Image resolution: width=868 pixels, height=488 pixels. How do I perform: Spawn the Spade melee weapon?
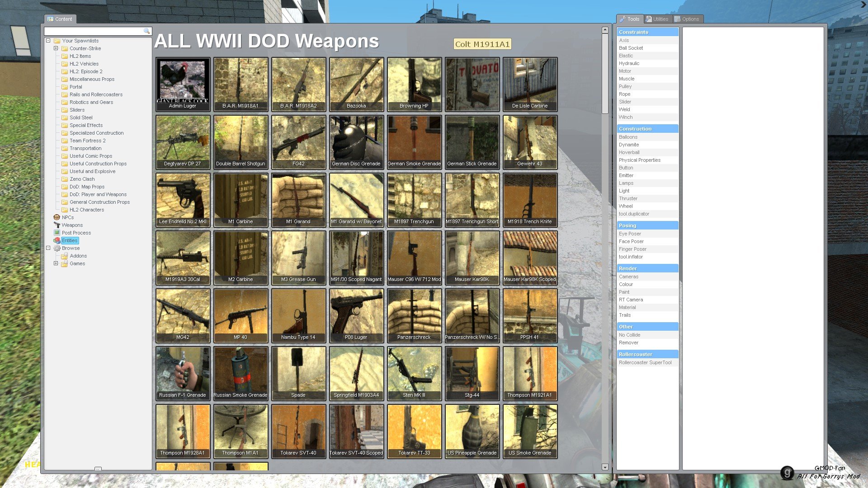(x=298, y=373)
